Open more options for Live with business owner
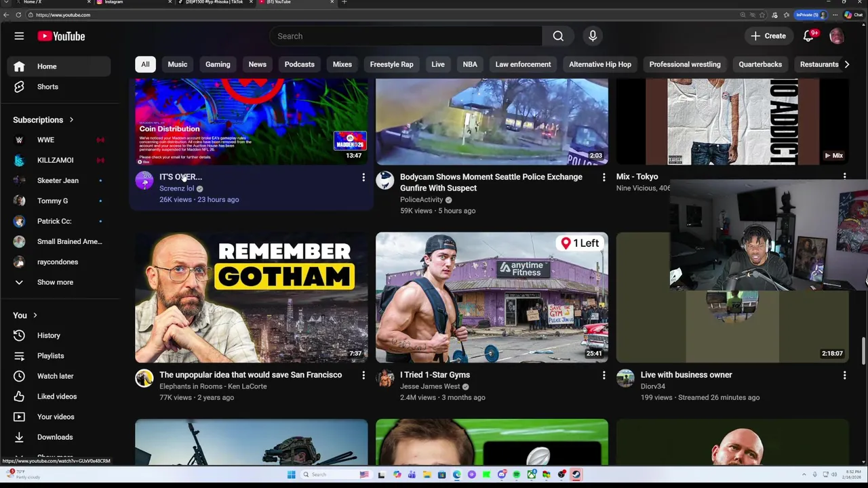 click(844, 375)
